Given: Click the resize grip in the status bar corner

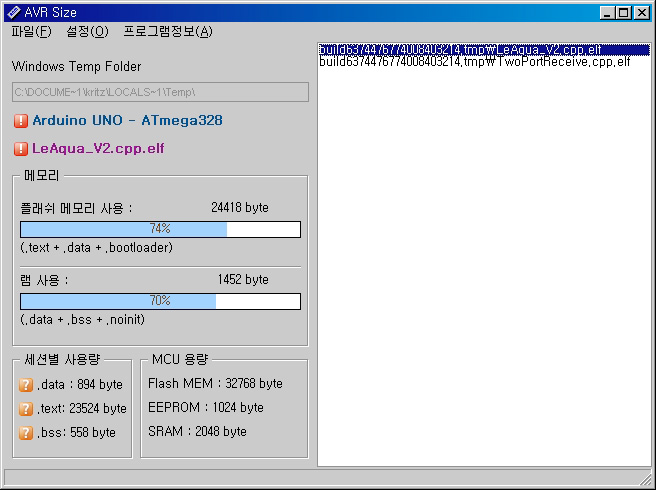Looking at the screenshot, I should point(647,481).
